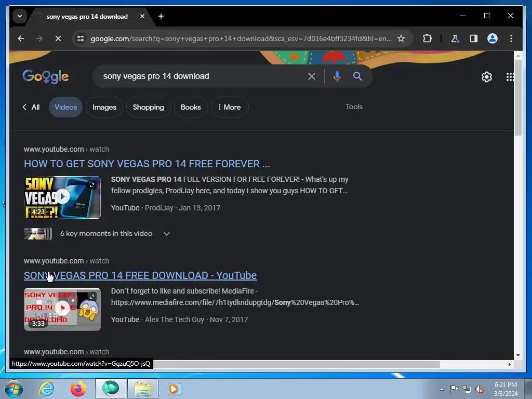Open Action Center flag icon

point(454,389)
